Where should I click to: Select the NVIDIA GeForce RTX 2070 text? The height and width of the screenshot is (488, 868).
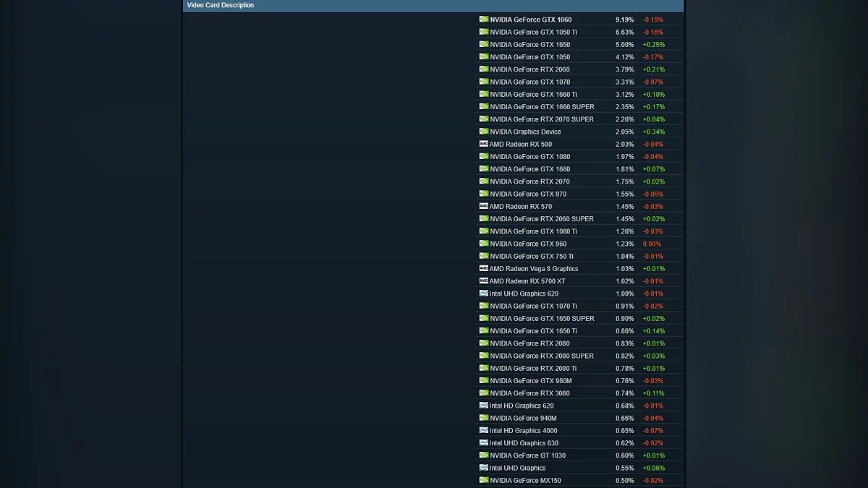(x=530, y=181)
